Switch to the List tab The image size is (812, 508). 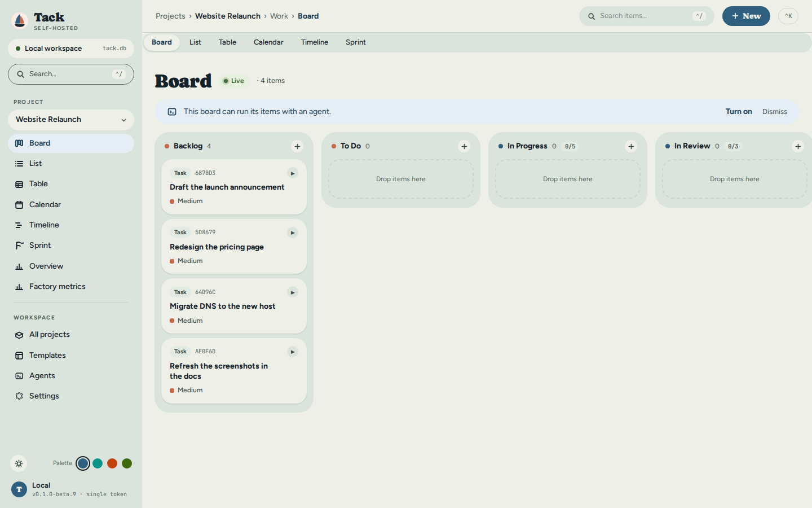(195, 42)
